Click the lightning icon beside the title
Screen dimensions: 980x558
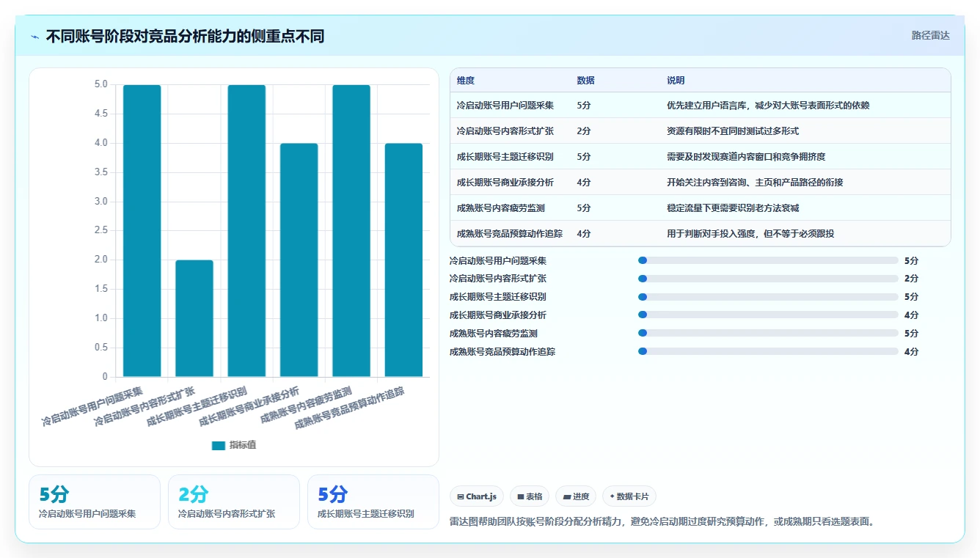(35, 36)
